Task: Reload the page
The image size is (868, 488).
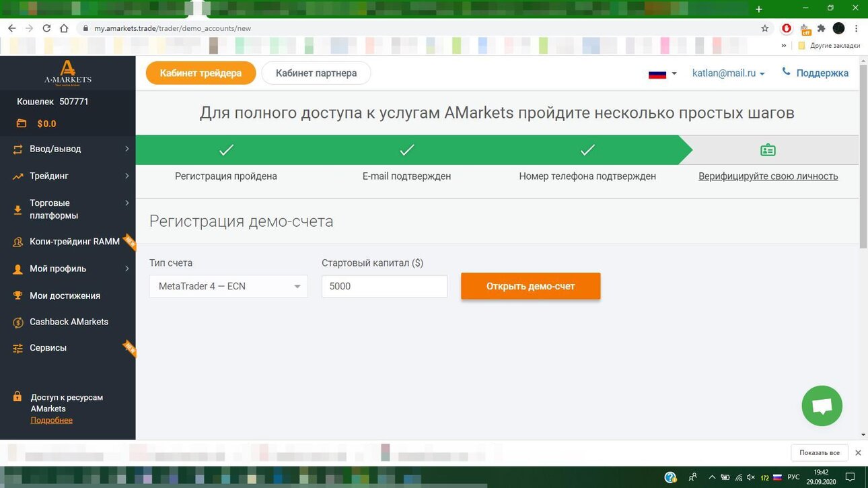Action: pyautogui.click(x=46, y=28)
